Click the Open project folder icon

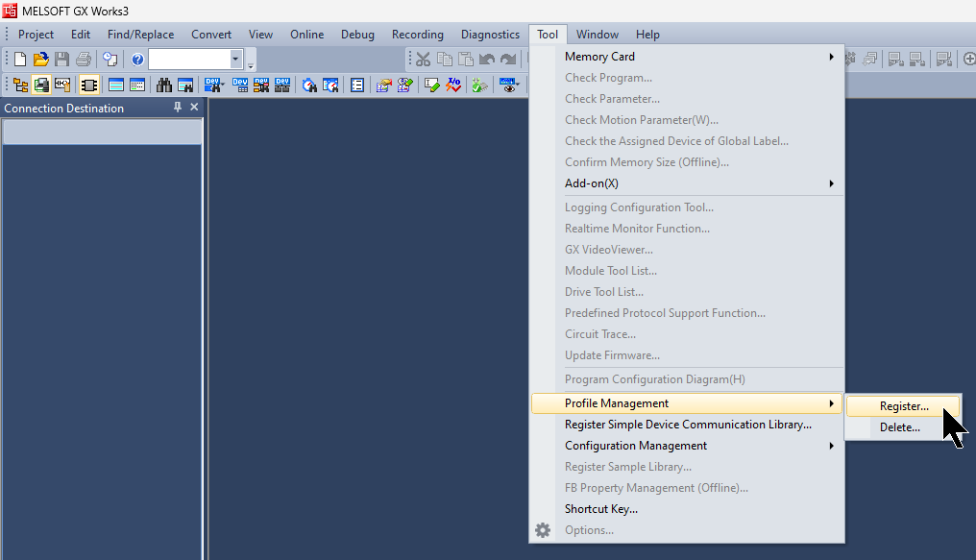[x=41, y=60]
